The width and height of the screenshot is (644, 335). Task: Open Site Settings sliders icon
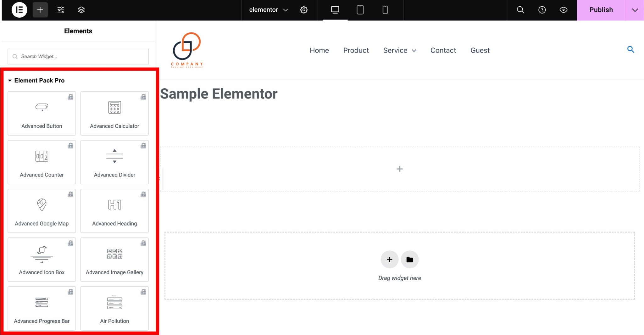tap(61, 10)
